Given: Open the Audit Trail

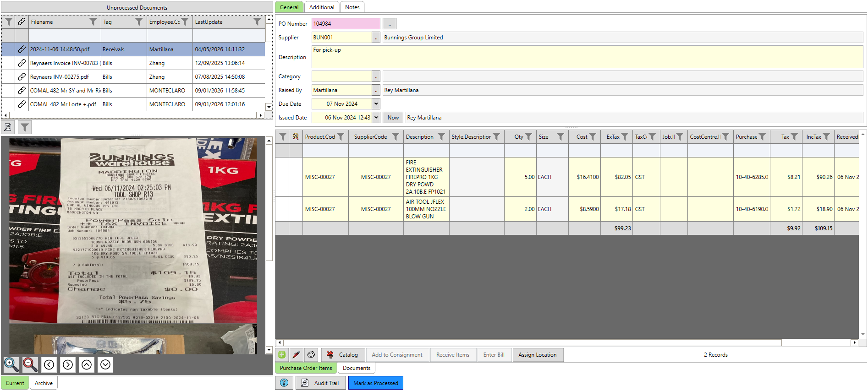Looking at the screenshot, I should (320, 383).
